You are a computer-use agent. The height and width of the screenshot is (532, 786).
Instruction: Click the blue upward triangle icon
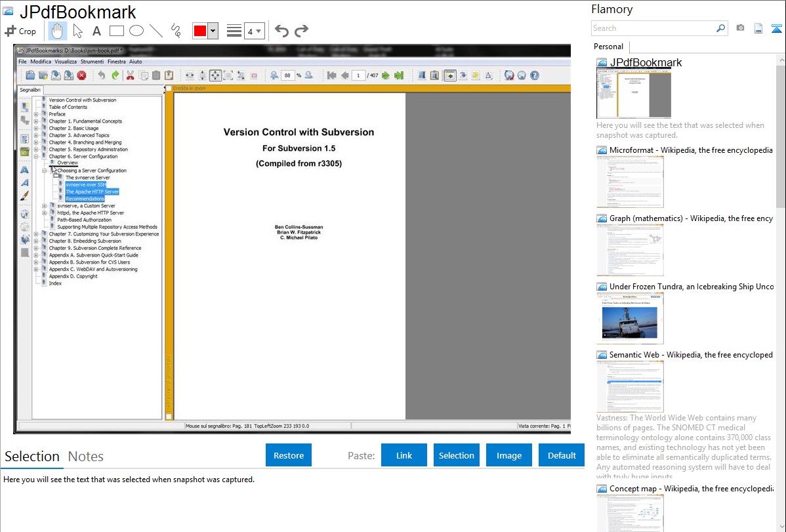point(776,29)
